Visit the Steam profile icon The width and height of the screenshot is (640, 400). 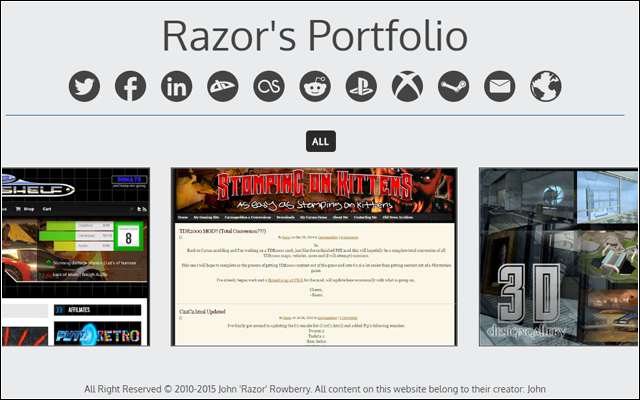coord(453,86)
